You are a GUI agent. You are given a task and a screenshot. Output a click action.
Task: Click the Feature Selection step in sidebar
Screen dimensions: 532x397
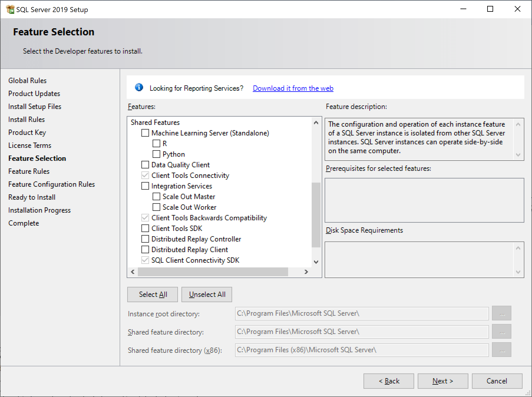point(37,158)
